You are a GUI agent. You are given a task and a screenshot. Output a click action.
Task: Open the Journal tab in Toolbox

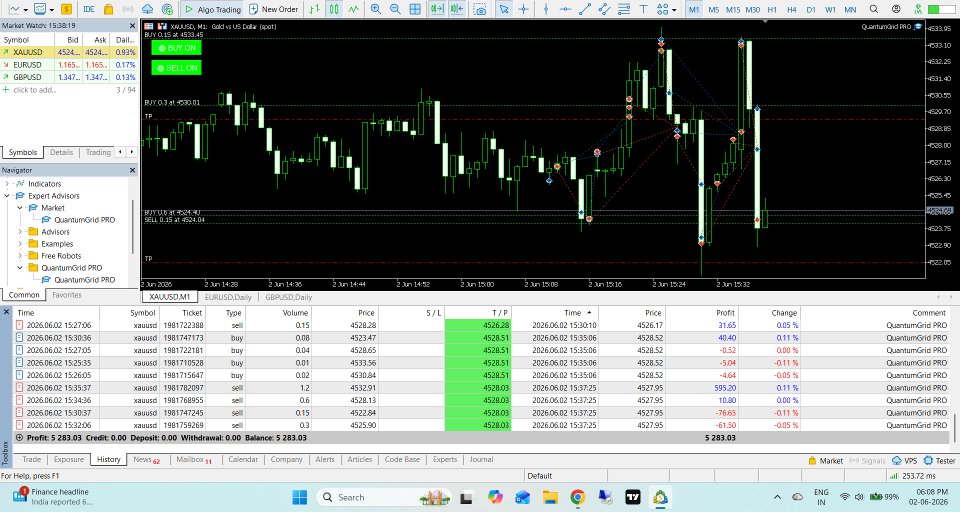pyautogui.click(x=481, y=459)
